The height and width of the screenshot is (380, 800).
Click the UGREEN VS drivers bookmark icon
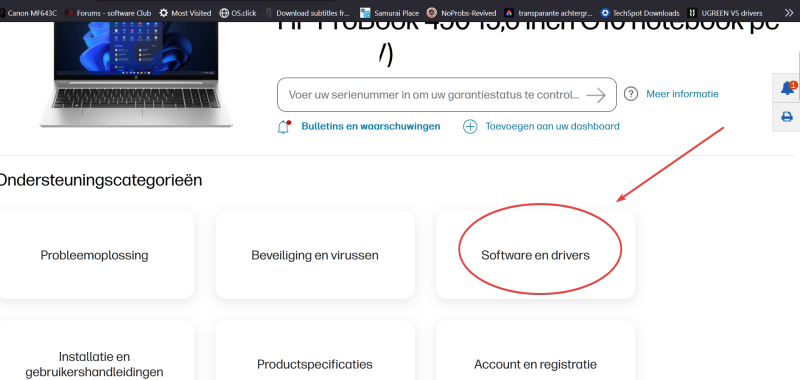click(x=692, y=13)
